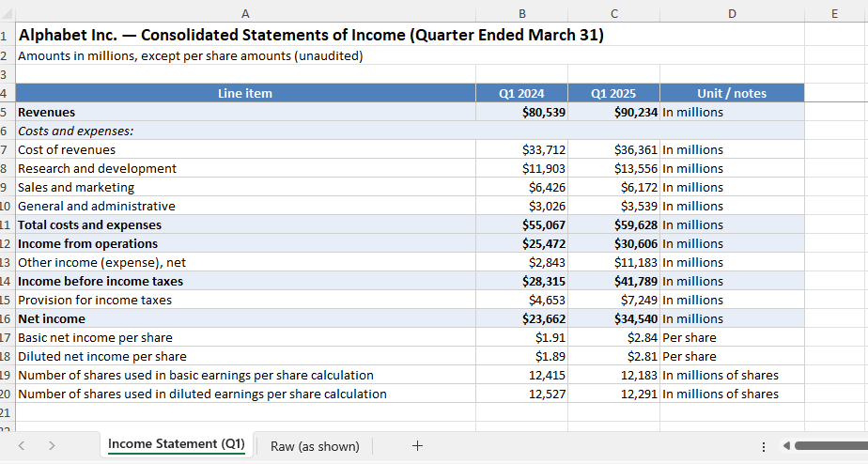
Task: Select 'Basic net income per share' cell
Action: click(245, 338)
